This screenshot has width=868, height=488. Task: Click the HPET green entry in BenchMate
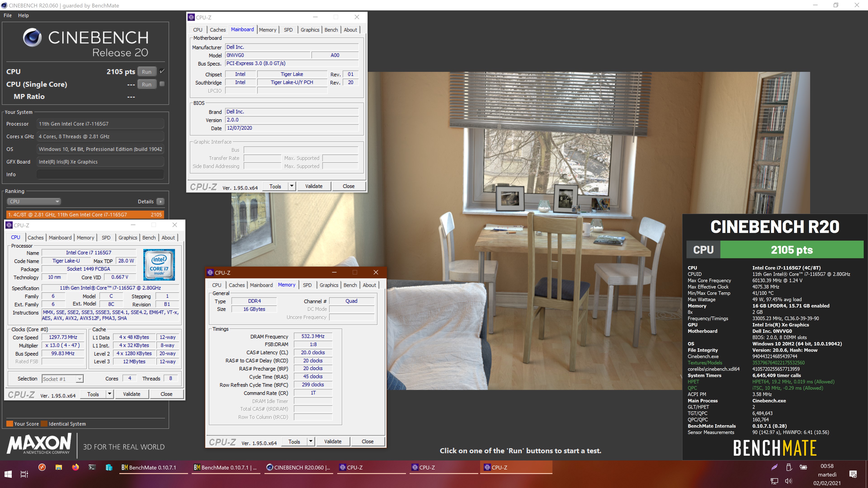tap(693, 382)
